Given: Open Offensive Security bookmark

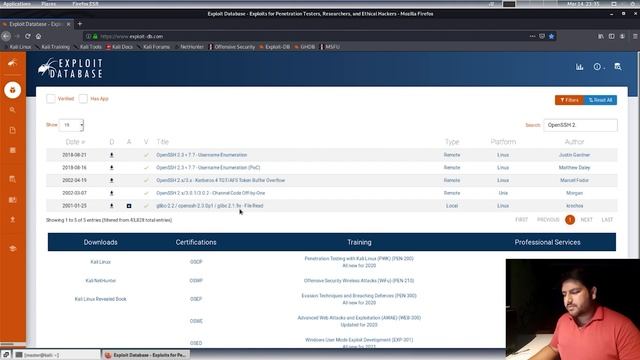Looking at the screenshot, I should point(232,47).
